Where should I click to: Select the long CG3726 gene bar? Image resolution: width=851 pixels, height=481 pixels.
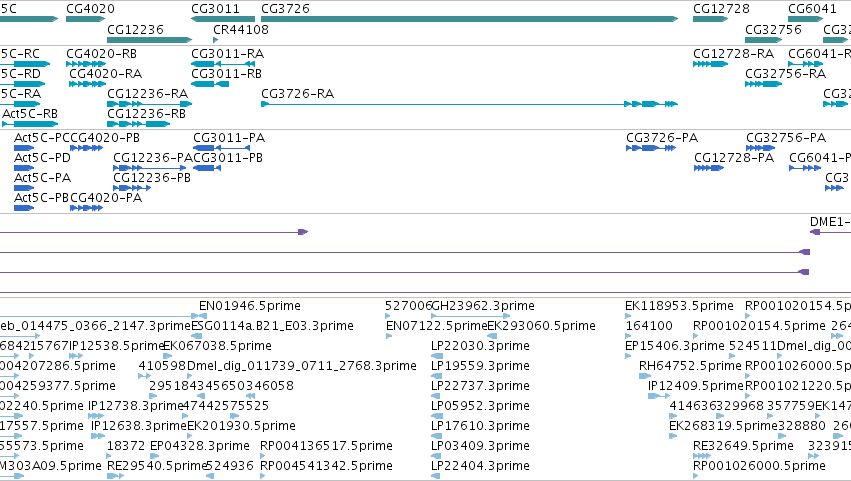469,19
